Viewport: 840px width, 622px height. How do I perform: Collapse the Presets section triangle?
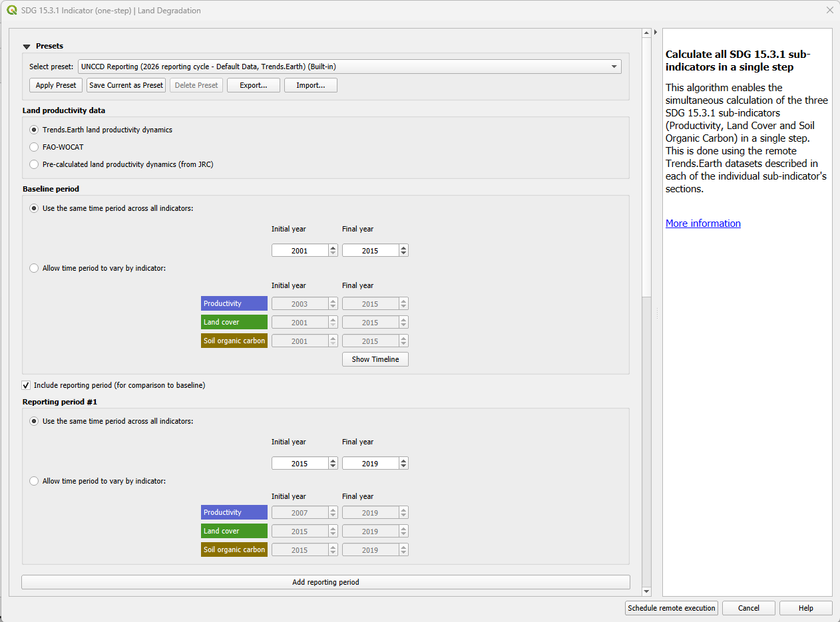tap(27, 47)
